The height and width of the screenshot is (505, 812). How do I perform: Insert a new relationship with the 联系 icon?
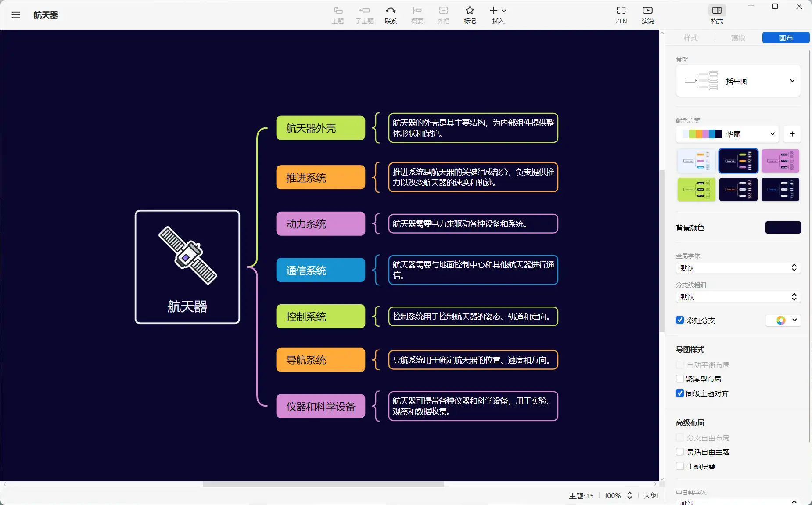pos(390,14)
